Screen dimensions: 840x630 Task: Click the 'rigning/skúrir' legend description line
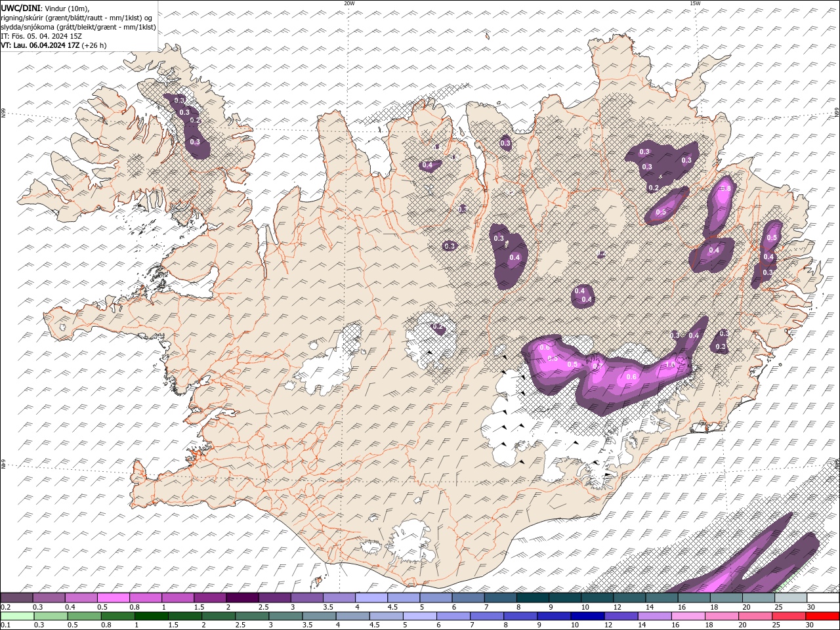[77, 18]
